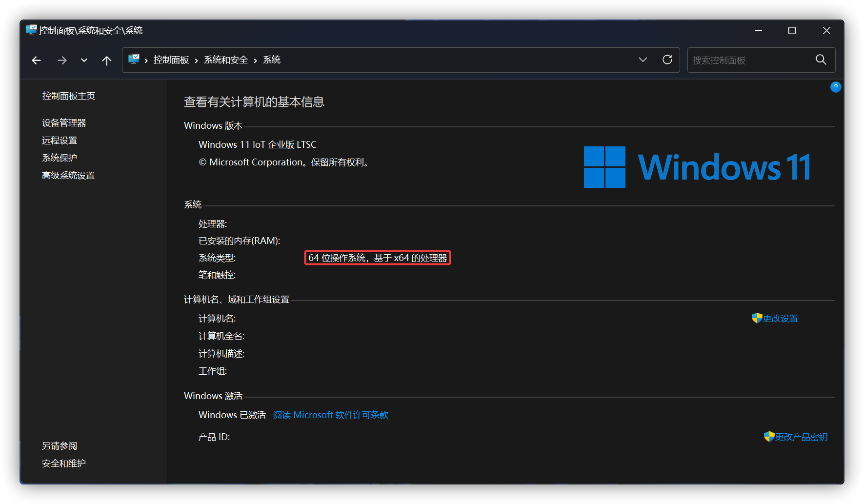Click the 笔和触控: label

click(x=217, y=275)
